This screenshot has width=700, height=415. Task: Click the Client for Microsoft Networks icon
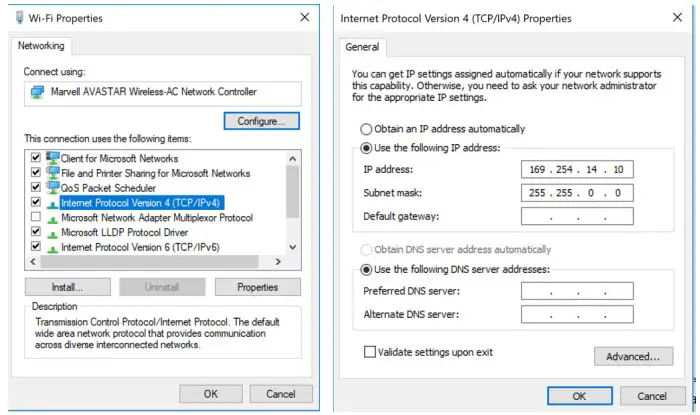(x=52, y=158)
